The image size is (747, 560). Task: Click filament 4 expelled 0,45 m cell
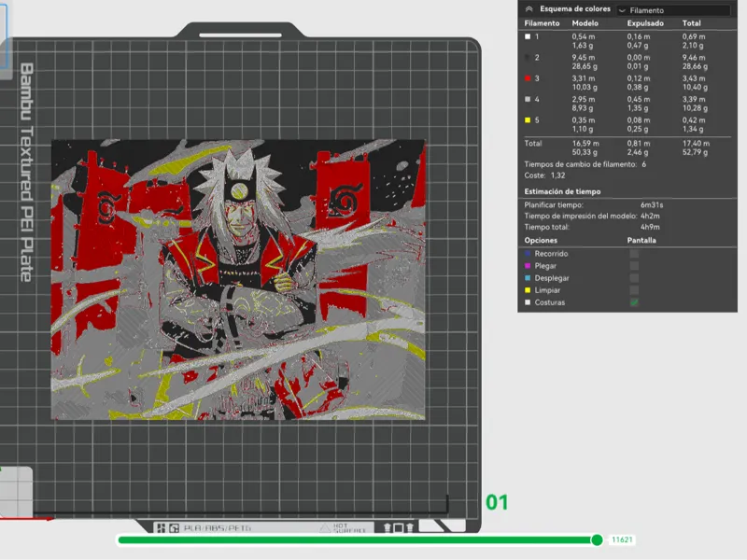tap(639, 100)
